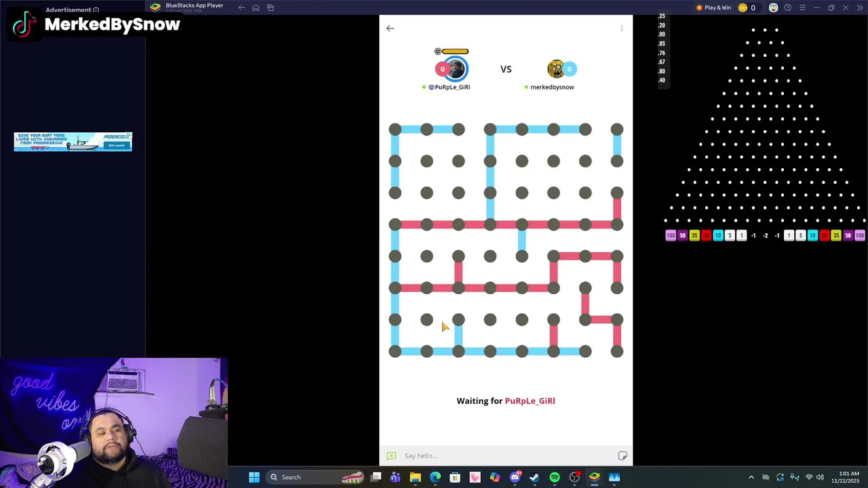Click the webcam overlay thumbnail
868x488 pixels.
point(114,423)
